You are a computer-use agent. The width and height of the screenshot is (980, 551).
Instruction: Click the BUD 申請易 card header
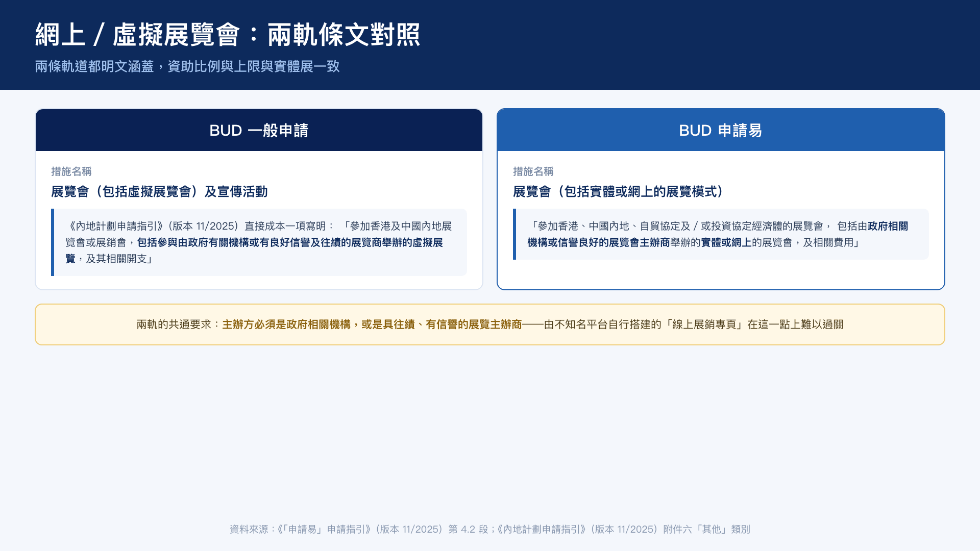721,130
